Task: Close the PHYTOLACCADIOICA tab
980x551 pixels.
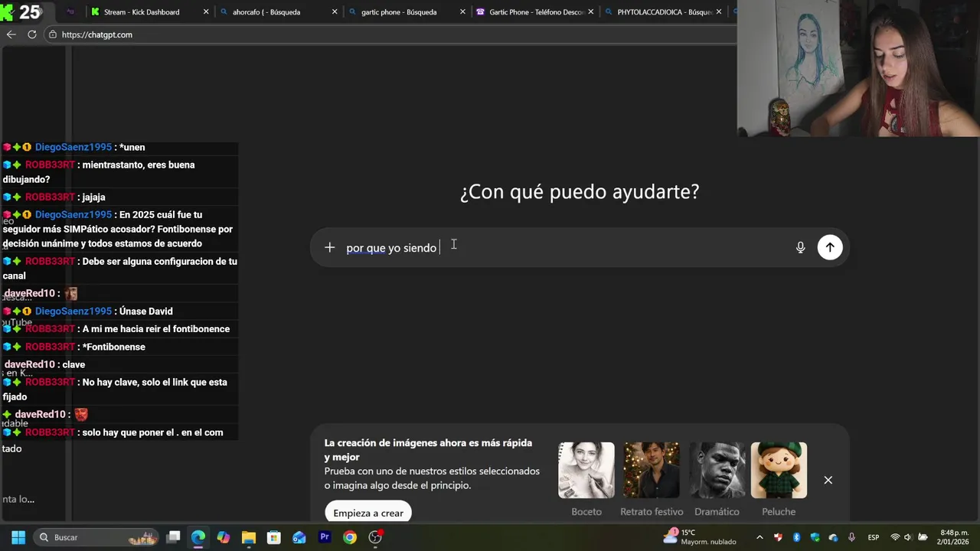Action: click(718, 12)
